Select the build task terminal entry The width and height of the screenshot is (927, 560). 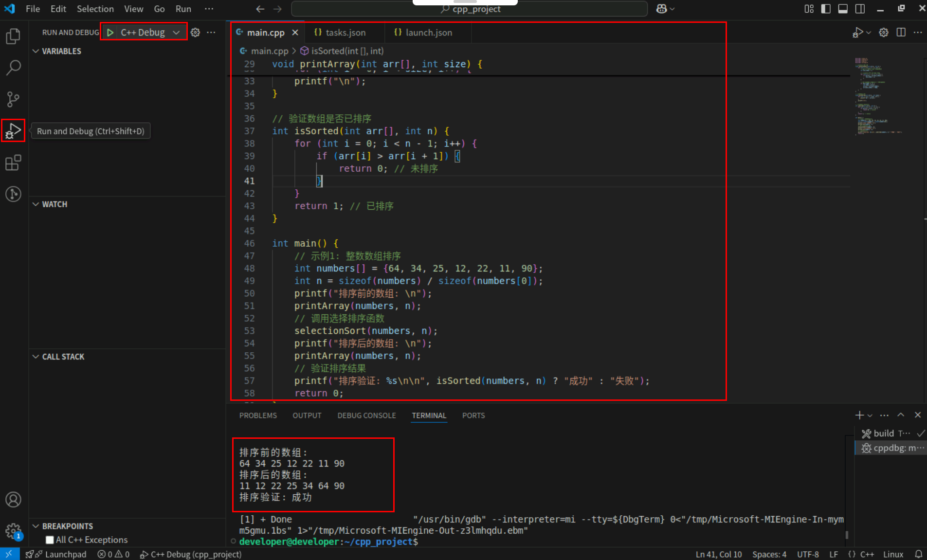(891, 434)
